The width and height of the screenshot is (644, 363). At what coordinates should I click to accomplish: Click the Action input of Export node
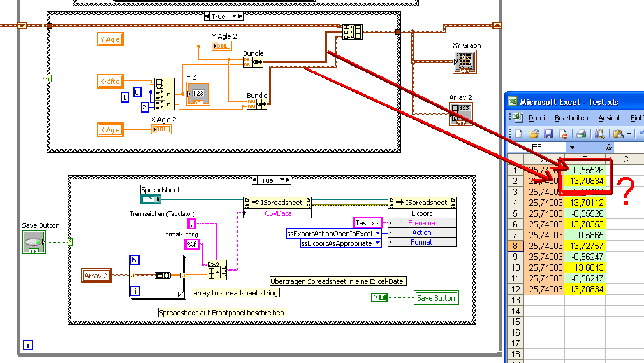pos(422,232)
